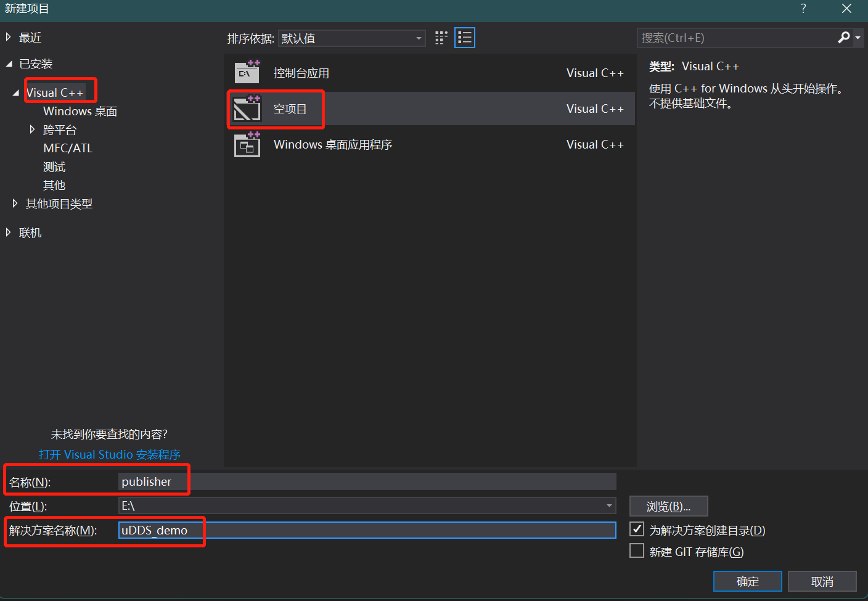
Task: Click 已安装 label in tree
Action: [x=36, y=63]
